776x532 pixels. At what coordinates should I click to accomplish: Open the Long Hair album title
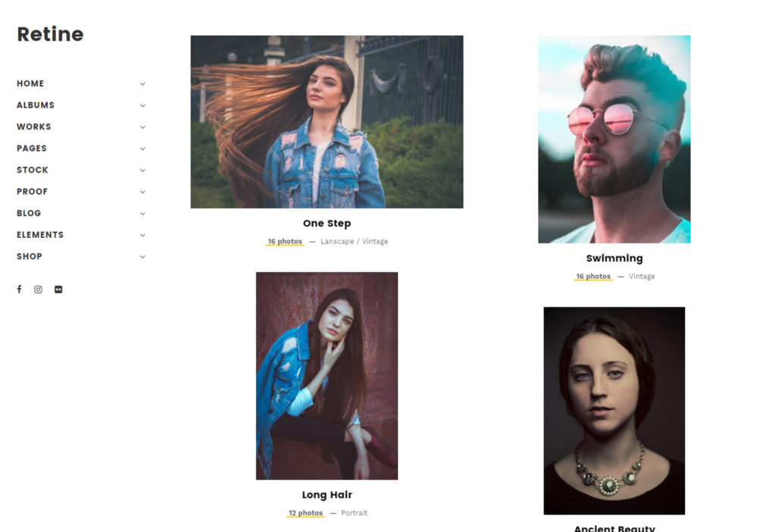click(x=327, y=494)
